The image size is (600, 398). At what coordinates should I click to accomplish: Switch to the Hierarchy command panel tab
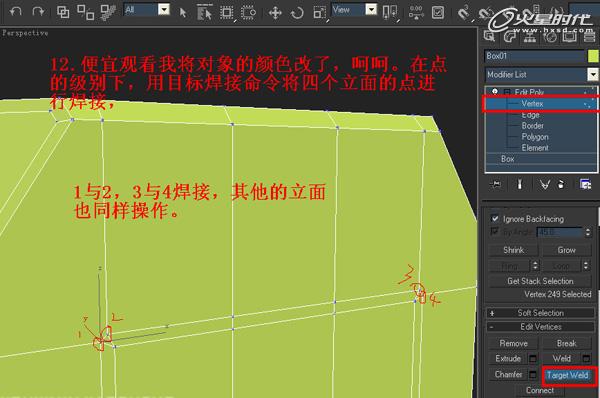(530, 36)
